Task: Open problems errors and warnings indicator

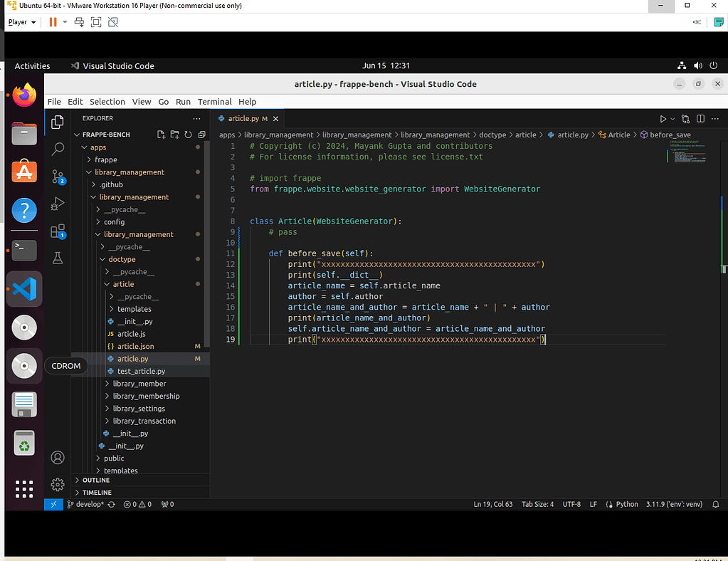Action: (x=137, y=504)
